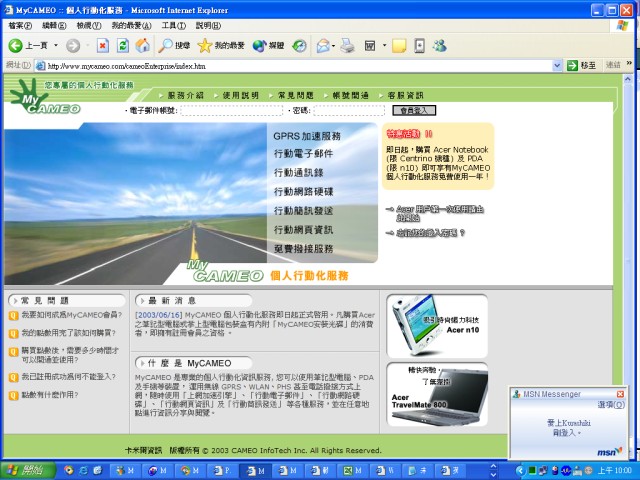
Task: Select 免費撥接服務 in the banner
Action: pos(303,249)
